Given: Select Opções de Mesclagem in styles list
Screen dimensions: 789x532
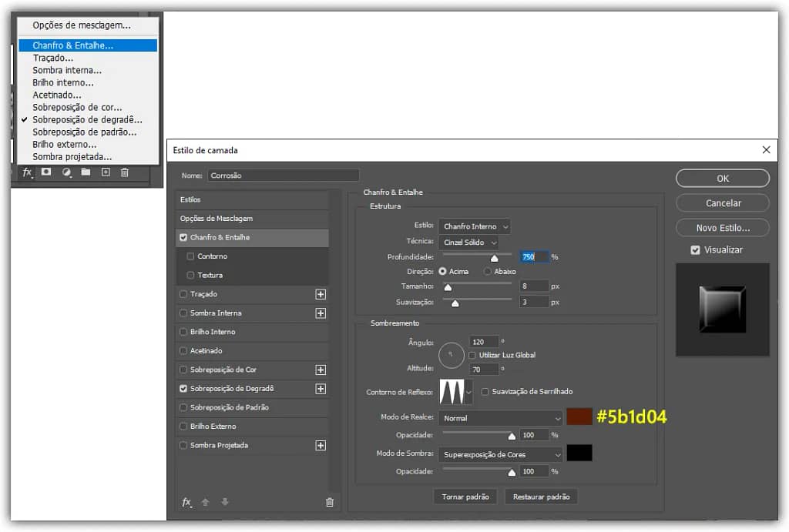Looking at the screenshot, I should click(252, 219).
